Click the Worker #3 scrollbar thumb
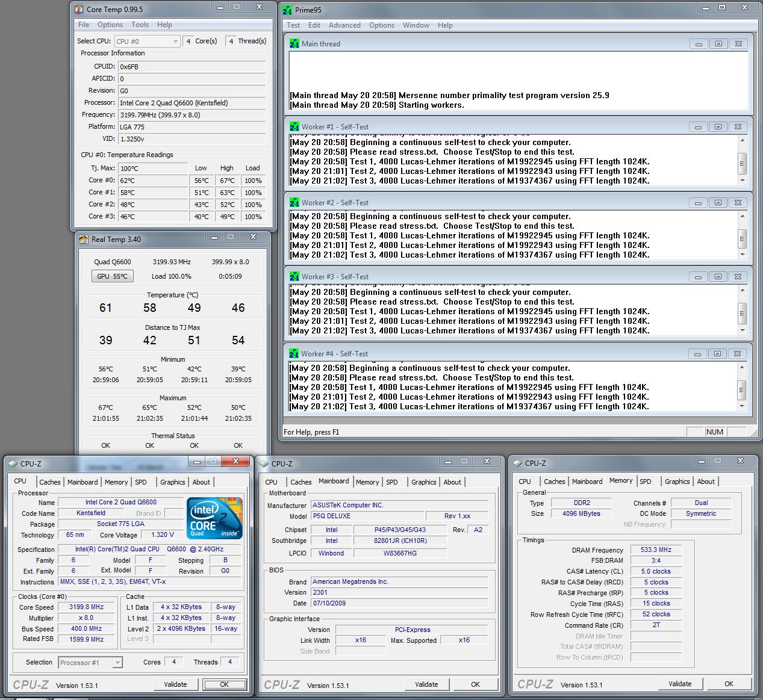The width and height of the screenshot is (763, 700). (x=743, y=313)
